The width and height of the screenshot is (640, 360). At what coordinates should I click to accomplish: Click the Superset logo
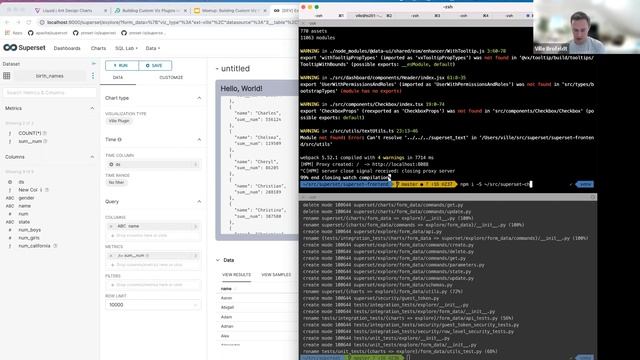(x=24, y=48)
